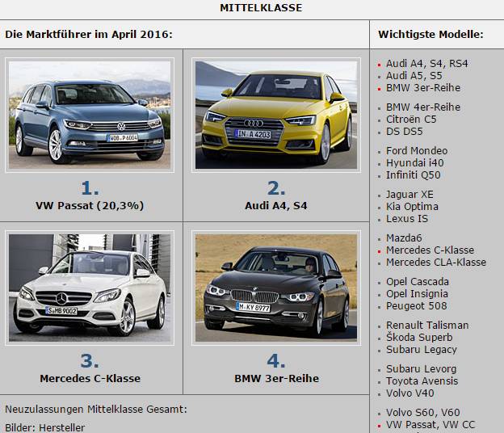Open Subaru Legacy model link
504x433 pixels.
(422, 350)
